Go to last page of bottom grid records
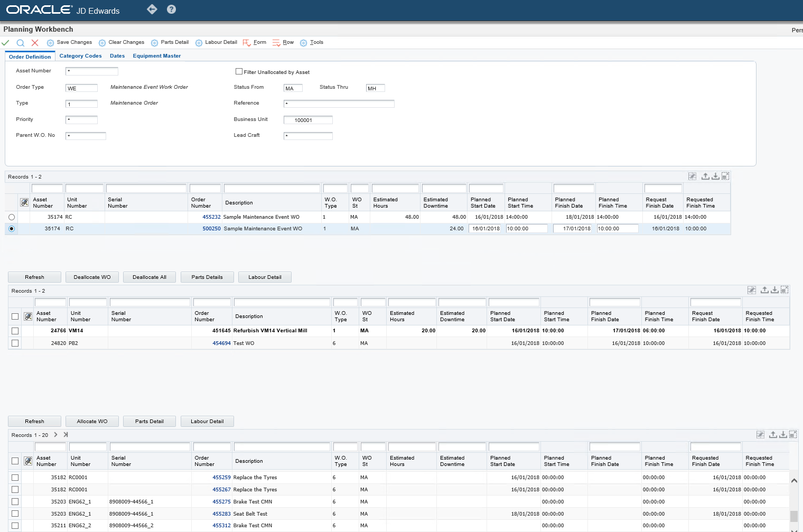The height and width of the screenshot is (532, 803). (66, 435)
